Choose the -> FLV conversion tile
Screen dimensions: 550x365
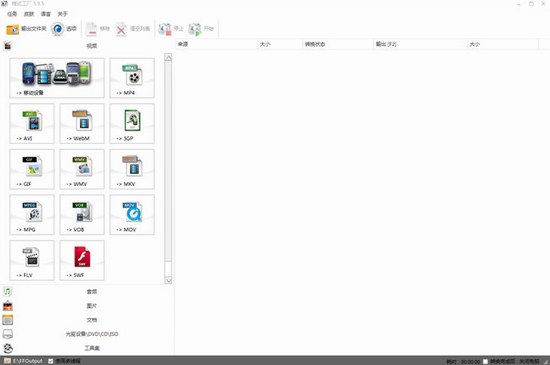(x=32, y=260)
